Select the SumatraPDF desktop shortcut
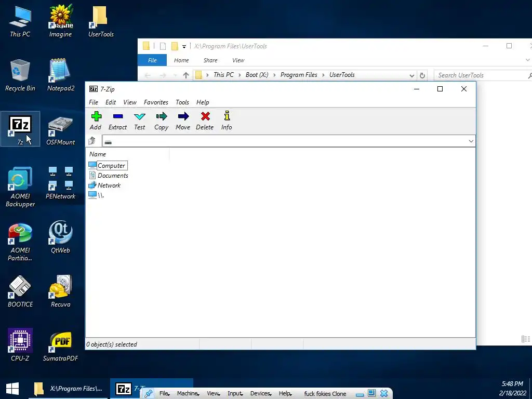The image size is (532, 399). pos(60,347)
